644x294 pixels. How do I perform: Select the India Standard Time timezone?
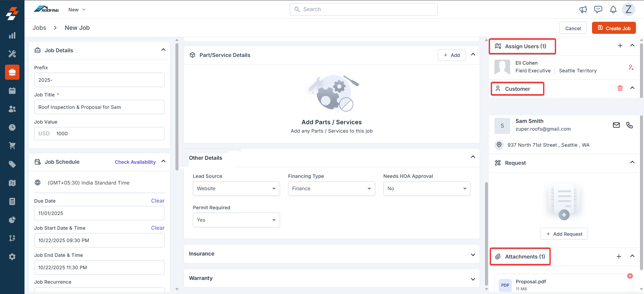89,183
